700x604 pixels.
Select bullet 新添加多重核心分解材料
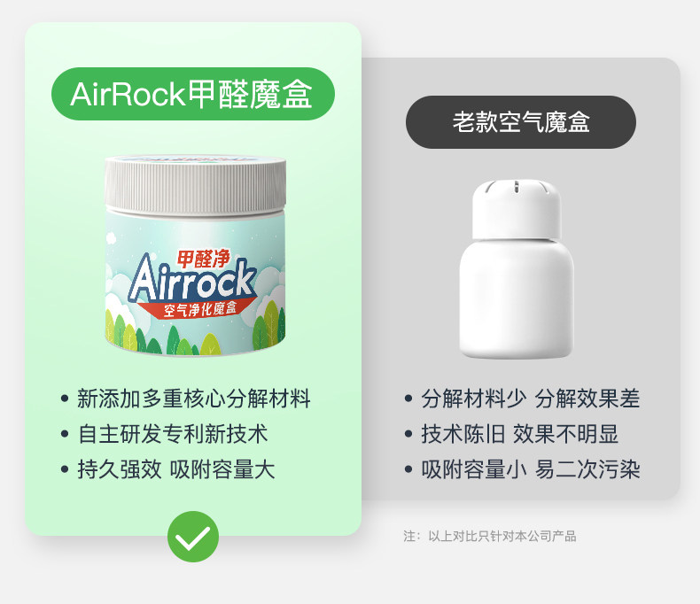pyautogui.click(x=185, y=399)
